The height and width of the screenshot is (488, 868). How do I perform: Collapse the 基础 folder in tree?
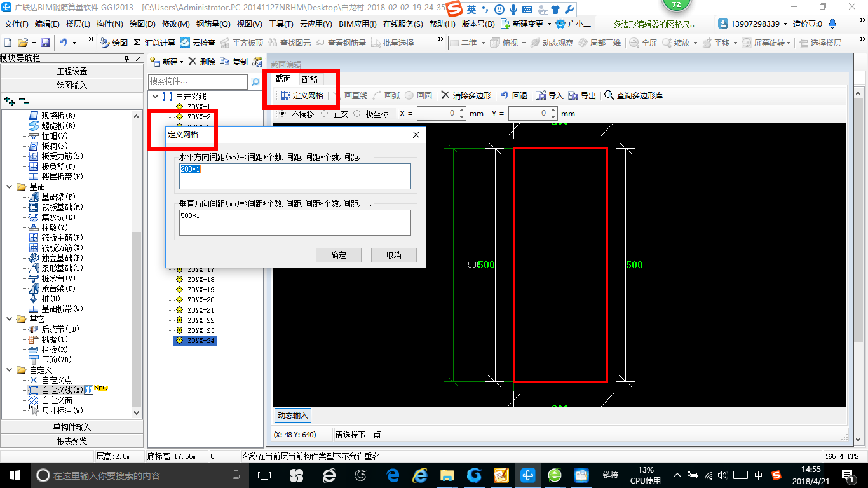coord(10,187)
